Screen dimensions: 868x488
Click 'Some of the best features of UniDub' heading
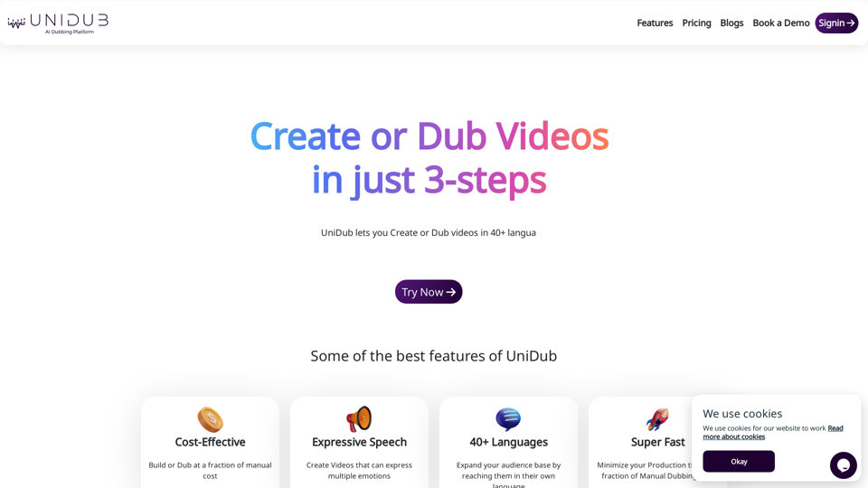click(x=433, y=356)
